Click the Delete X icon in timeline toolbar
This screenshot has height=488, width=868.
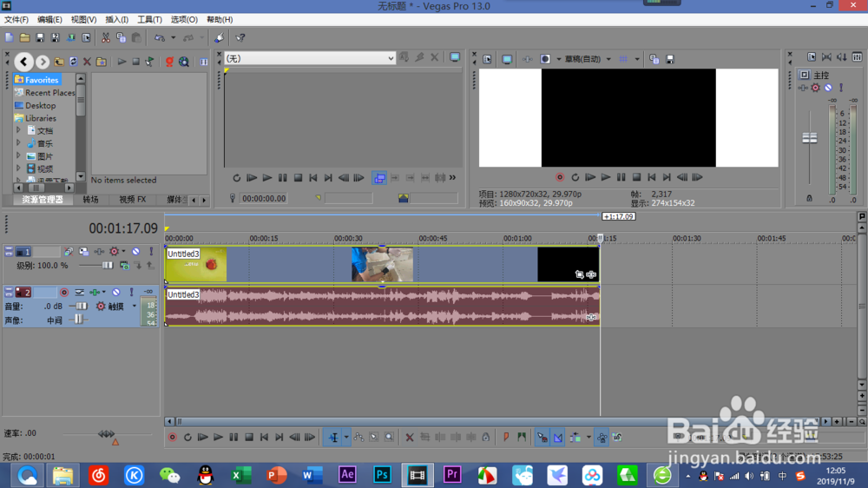(x=410, y=437)
